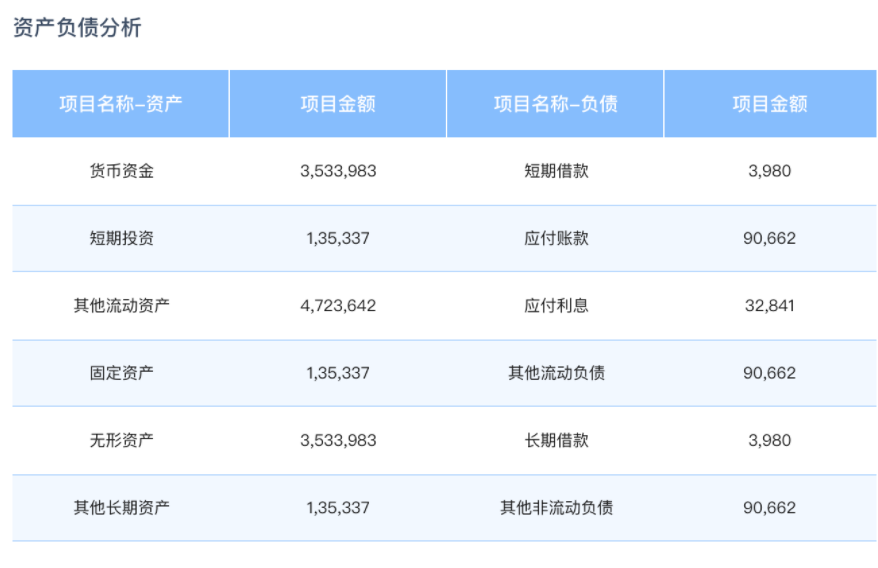This screenshot has height=568, width=878.
Task: Click the 32,841 amount for 应付利息
Action: click(x=769, y=305)
